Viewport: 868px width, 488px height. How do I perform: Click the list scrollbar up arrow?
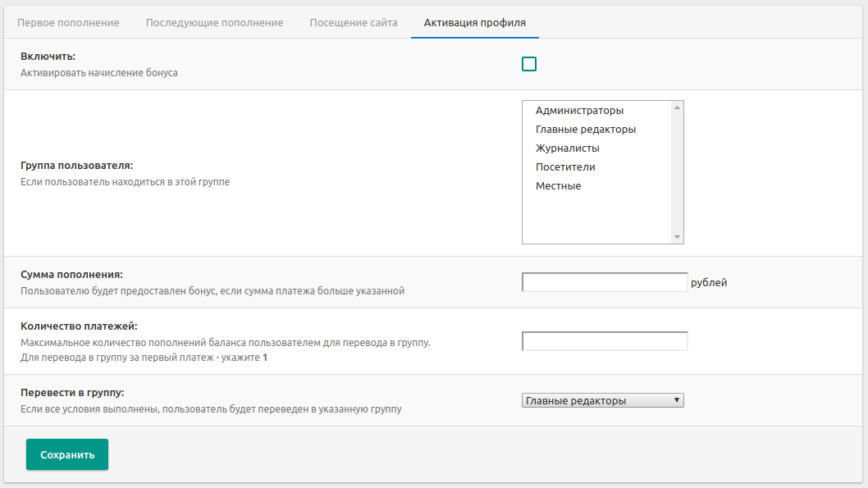point(677,107)
